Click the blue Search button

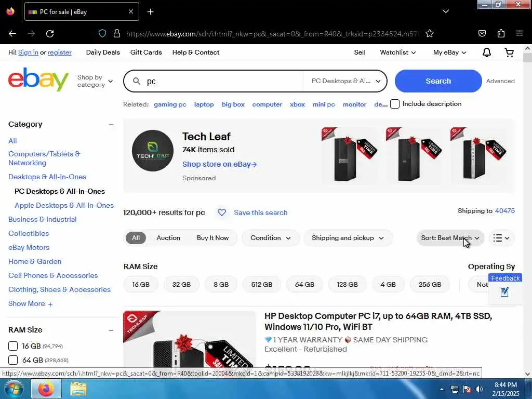click(x=438, y=81)
